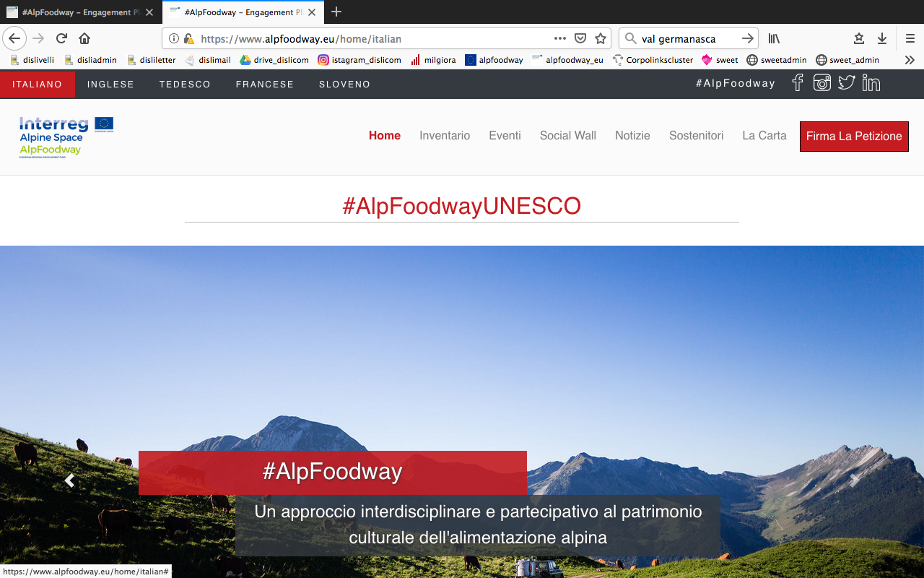
Task: Go back to the previous page
Action: click(14, 38)
